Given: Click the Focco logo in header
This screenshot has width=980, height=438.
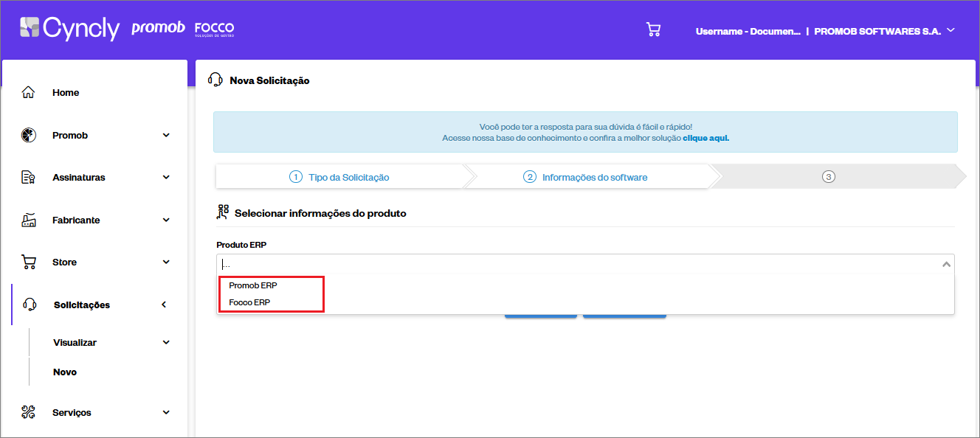Looking at the screenshot, I should (x=214, y=29).
